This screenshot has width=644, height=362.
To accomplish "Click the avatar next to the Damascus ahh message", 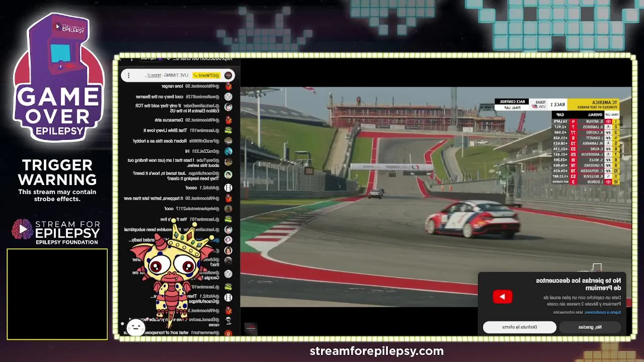I will pos(228,120).
